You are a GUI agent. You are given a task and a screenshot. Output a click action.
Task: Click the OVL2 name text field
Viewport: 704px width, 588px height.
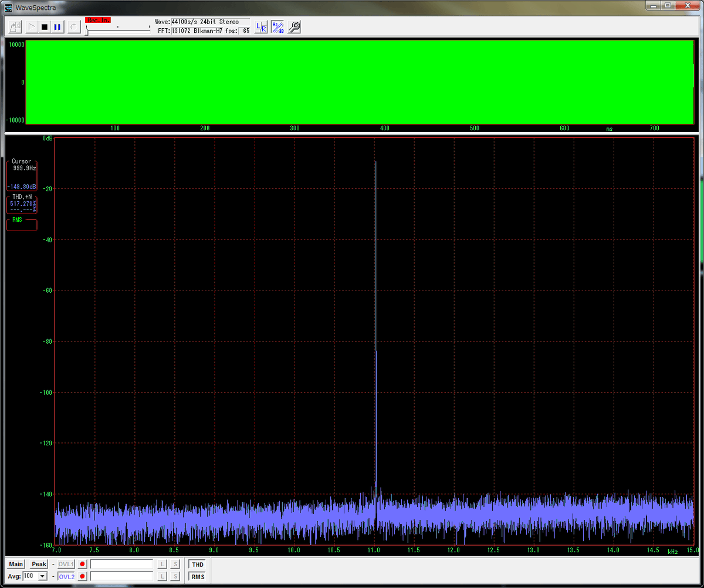(x=121, y=576)
